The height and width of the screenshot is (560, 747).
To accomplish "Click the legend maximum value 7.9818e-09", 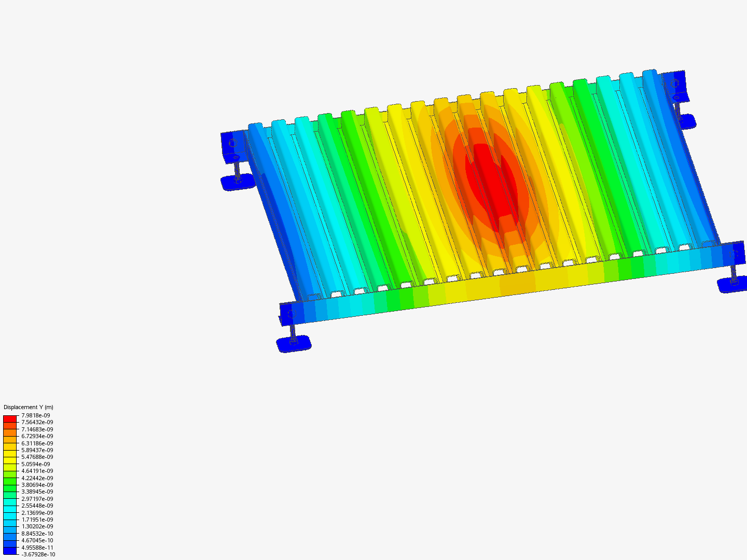I will coord(36,415).
